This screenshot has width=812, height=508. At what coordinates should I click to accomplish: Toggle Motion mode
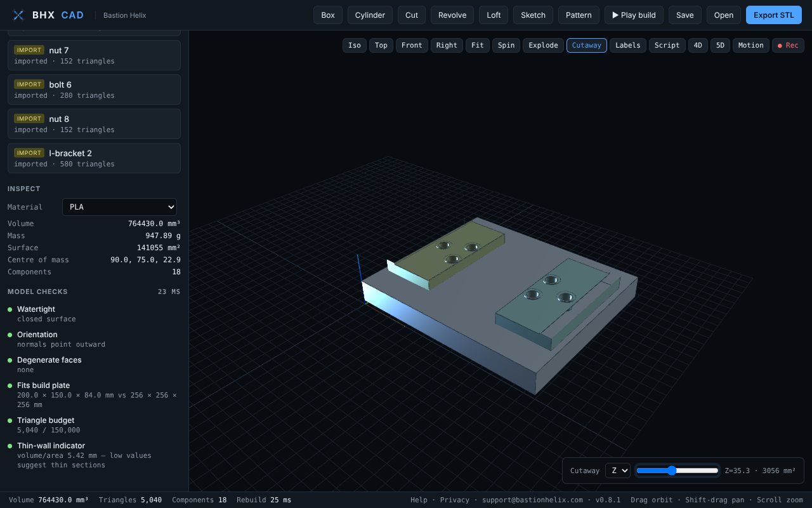click(x=751, y=45)
